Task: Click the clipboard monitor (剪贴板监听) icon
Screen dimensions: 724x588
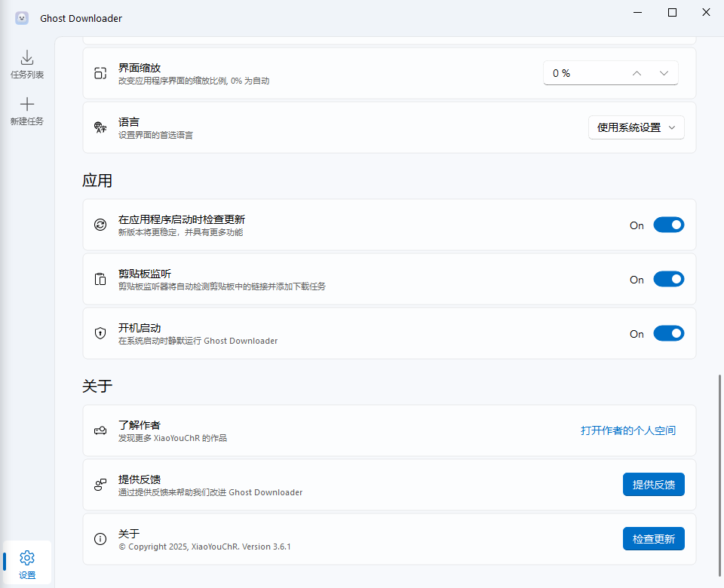Action: 100,279
